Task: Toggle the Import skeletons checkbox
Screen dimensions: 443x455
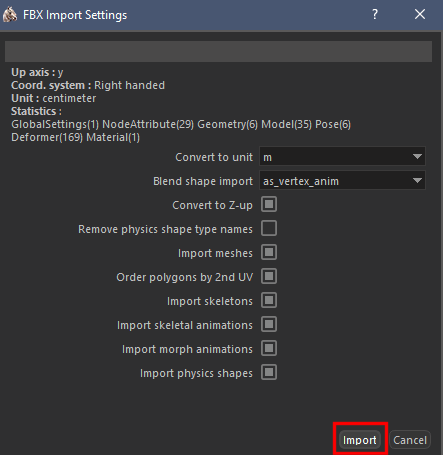Action: (269, 300)
